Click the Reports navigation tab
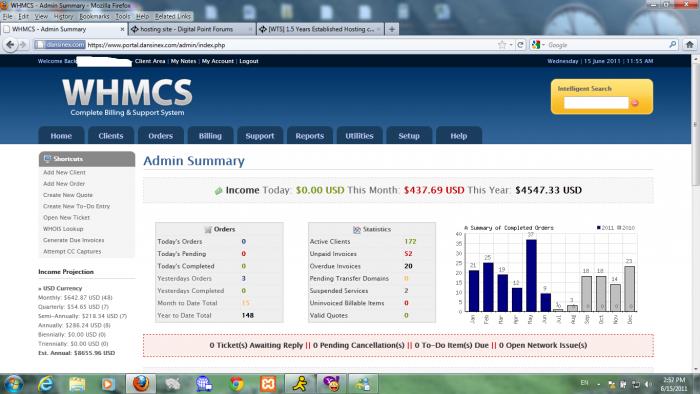Viewport: 700px width, 394px height. click(309, 136)
